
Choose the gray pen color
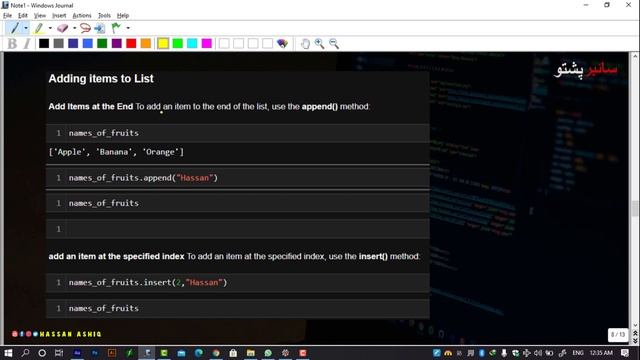(58, 43)
